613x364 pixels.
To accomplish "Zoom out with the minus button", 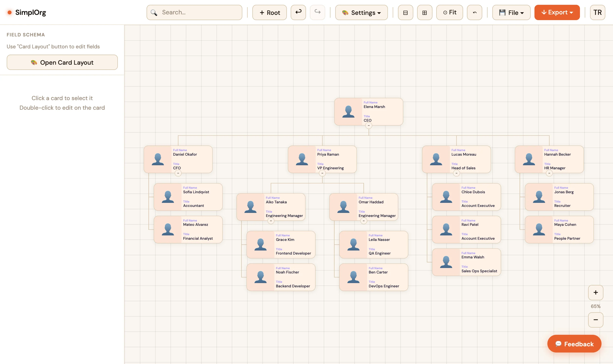I will pyautogui.click(x=595, y=320).
